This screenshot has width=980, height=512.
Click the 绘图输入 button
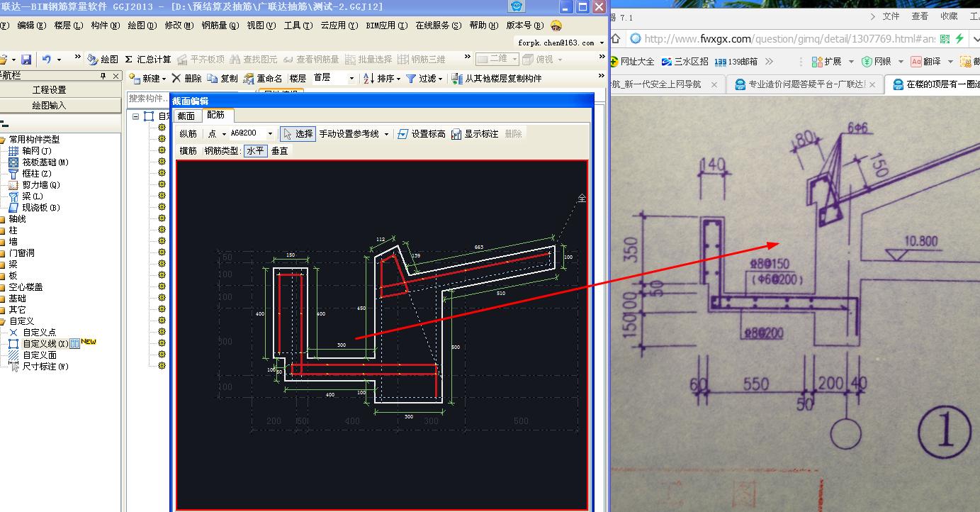[49, 106]
